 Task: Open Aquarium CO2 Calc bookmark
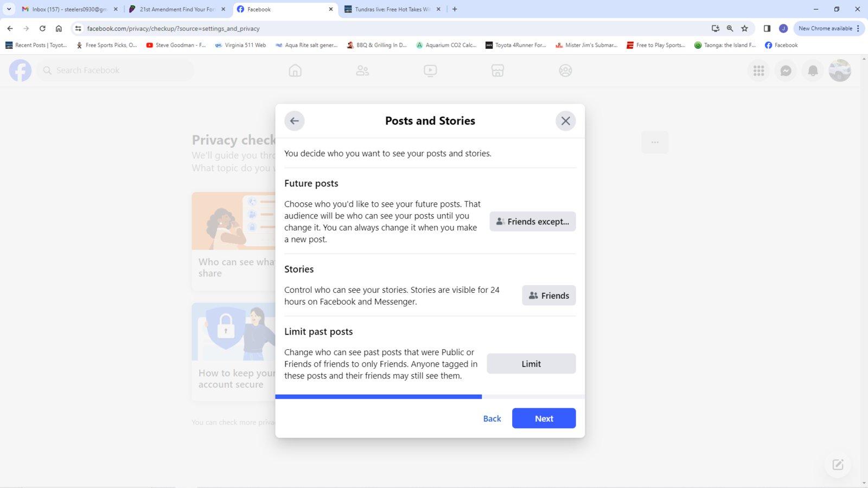pyautogui.click(x=446, y=45)
